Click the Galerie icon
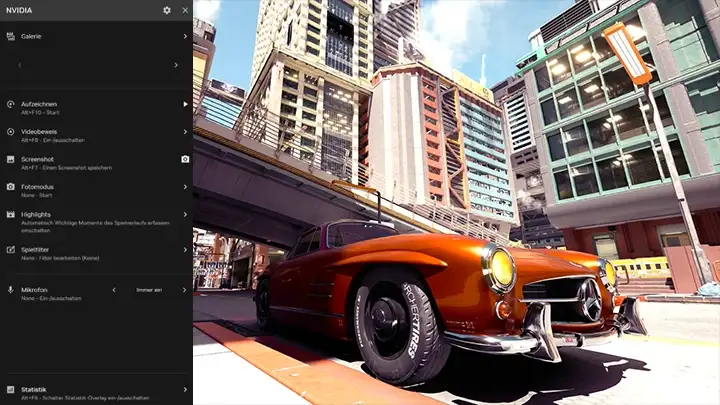This screenshot has height=405, width=720. [x=10, y=36]
